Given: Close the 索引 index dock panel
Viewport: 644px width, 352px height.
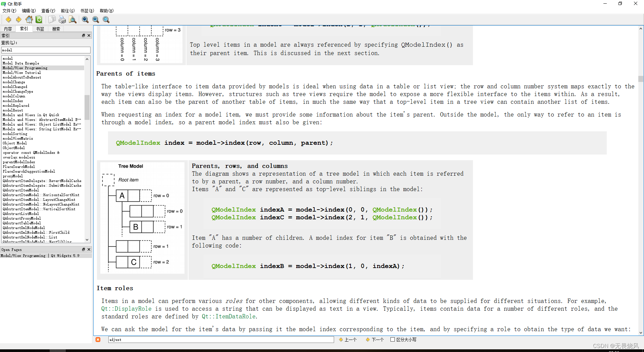Looking at the screenshot, I should pos(89,35).
